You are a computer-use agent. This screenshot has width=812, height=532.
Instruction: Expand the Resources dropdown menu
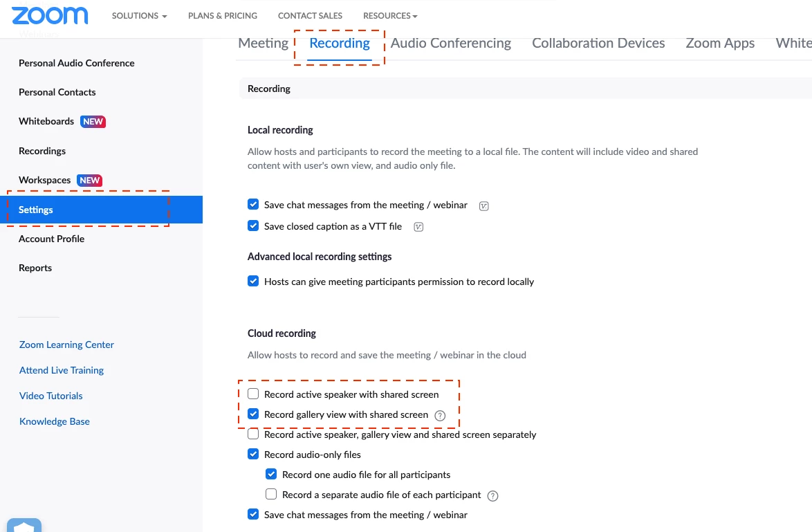point(390,16)
